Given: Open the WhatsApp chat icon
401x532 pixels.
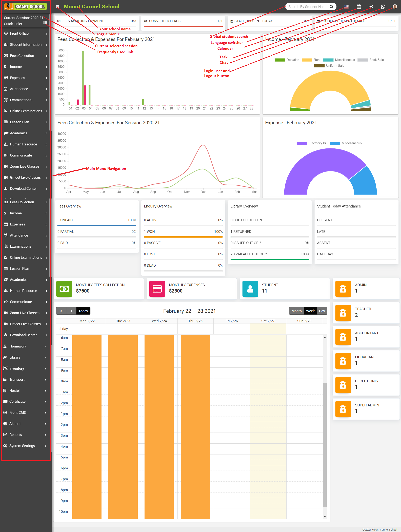Looking at the screenshot, I should (x=383, y=7).
